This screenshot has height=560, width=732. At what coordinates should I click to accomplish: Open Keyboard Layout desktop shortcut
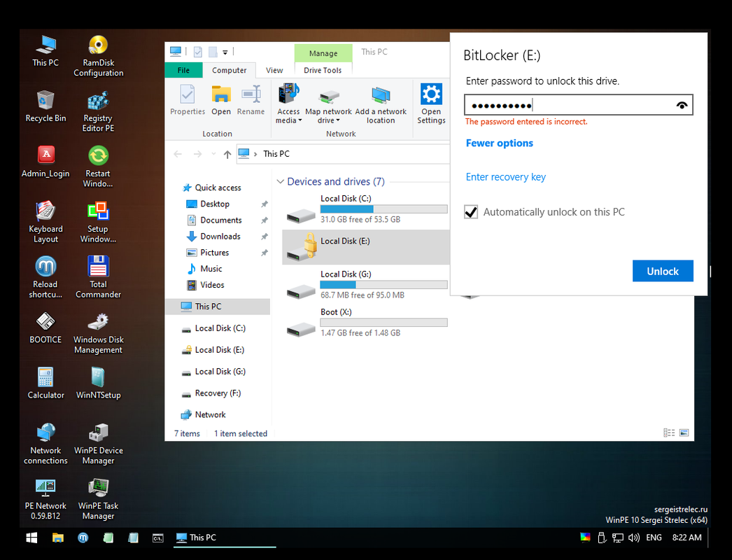click(45, 222)
